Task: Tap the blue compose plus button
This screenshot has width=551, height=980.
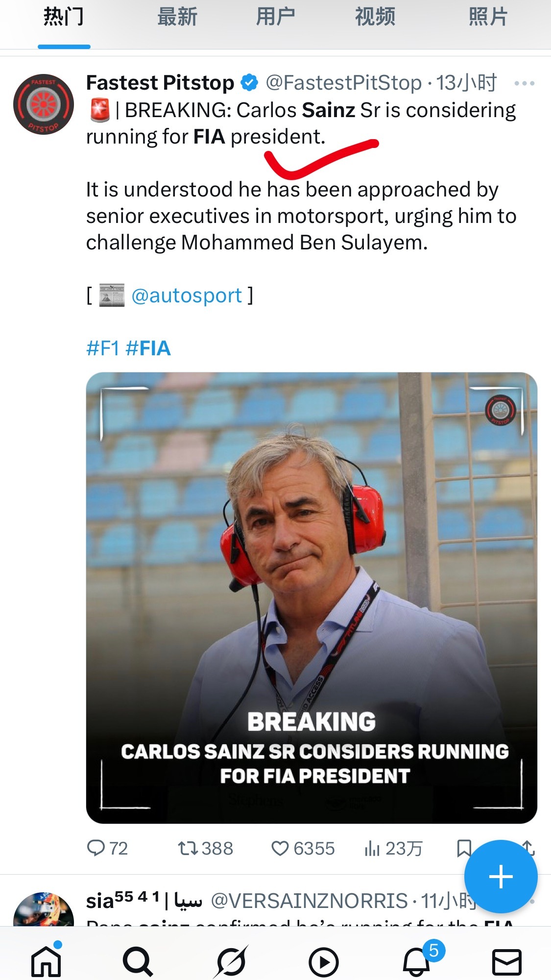Action: [501, 877]
